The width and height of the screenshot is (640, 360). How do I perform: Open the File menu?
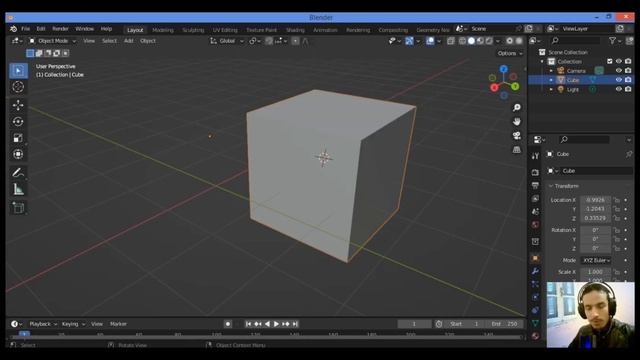pos(25,29)
